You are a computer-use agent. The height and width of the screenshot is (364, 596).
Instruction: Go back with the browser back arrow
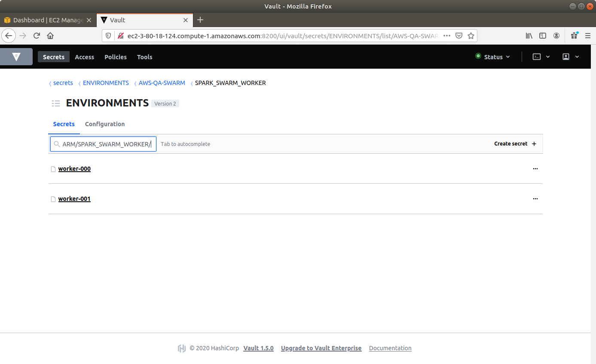pyautogui.click(x=9, y=36)
